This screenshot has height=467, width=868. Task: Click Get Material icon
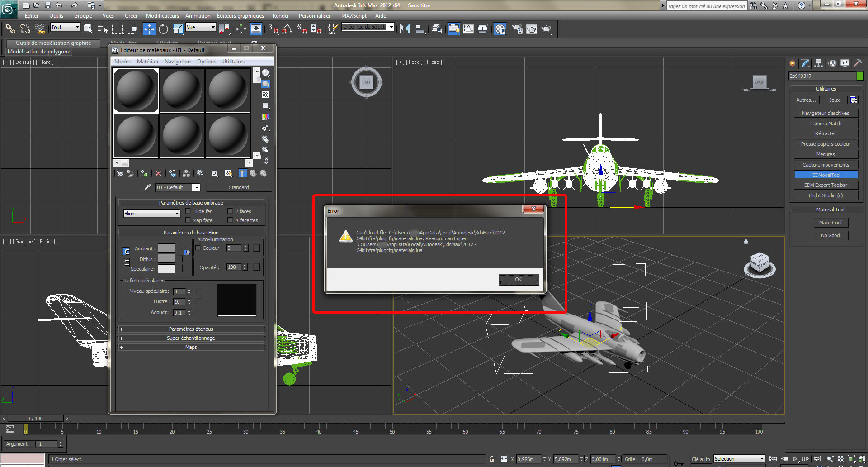(120, 173)
